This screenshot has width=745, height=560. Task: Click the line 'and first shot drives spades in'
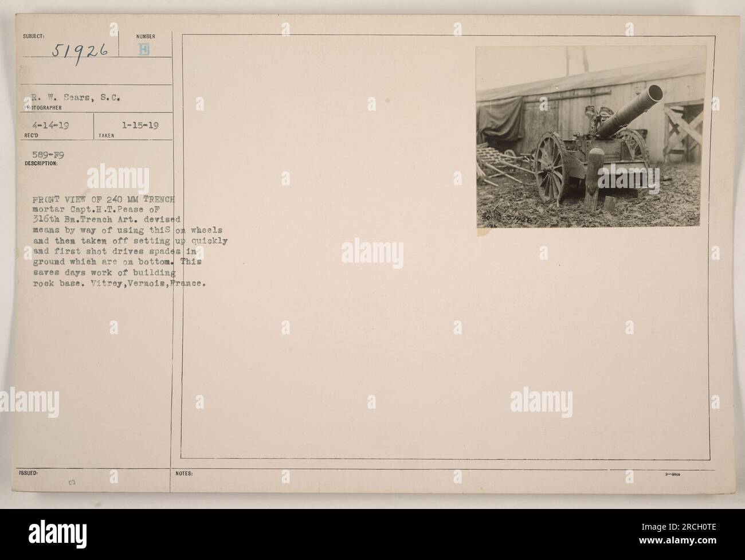coord(116,251)
